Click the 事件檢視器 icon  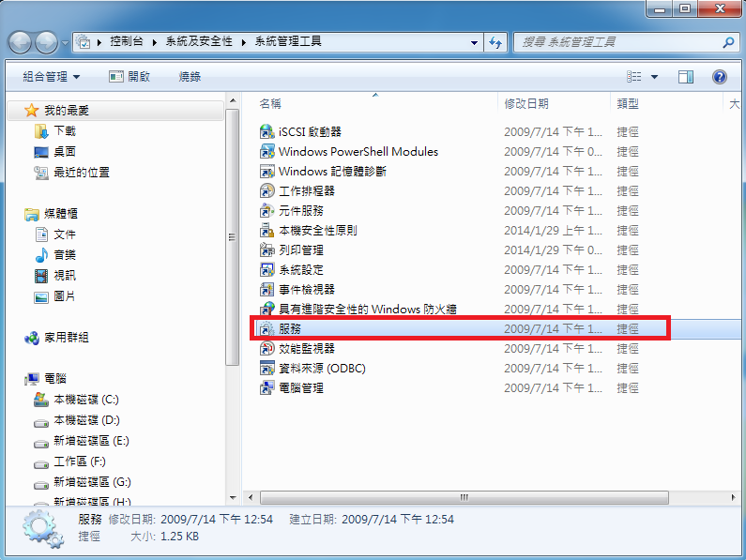[x=267, y=290]
